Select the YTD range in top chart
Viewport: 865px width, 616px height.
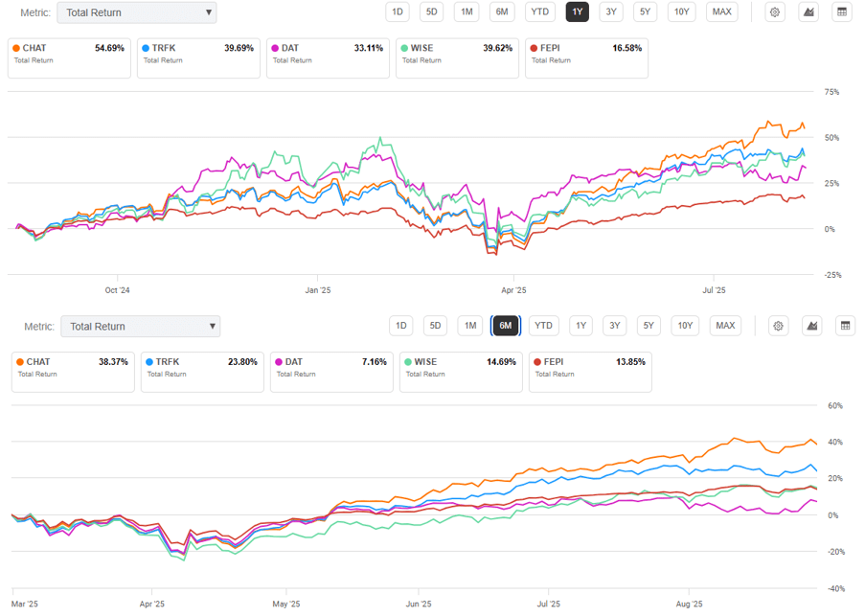point(540,12)
